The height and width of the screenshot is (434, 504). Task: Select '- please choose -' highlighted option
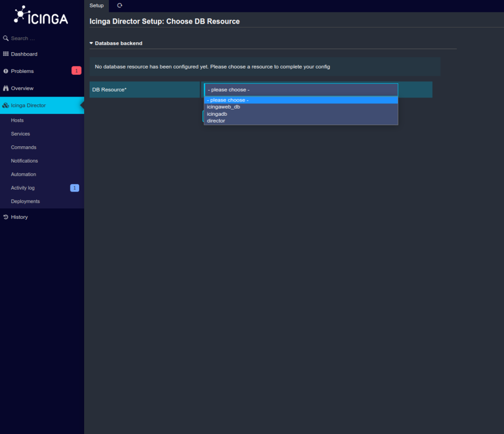tap(301, 100)
